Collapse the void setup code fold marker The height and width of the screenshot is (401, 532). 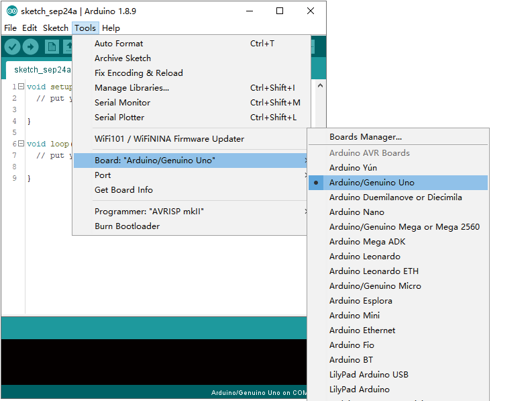pos(21,87)
